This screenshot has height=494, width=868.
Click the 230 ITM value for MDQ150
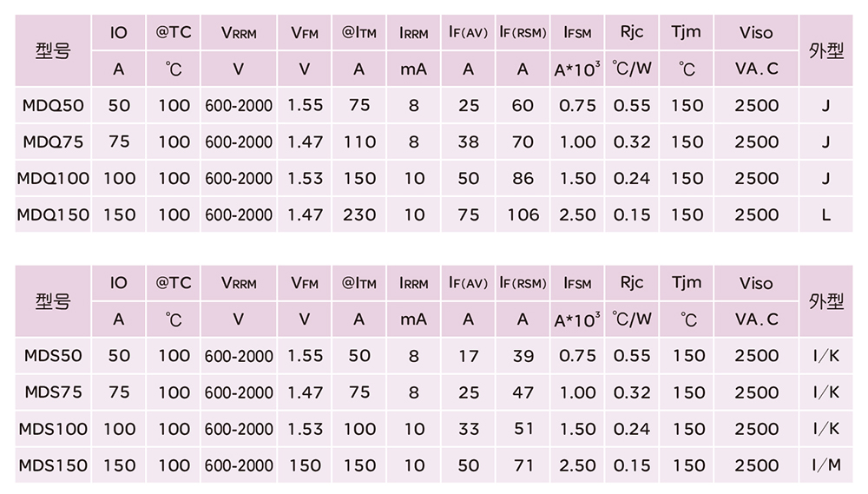(x=359, y=215)
